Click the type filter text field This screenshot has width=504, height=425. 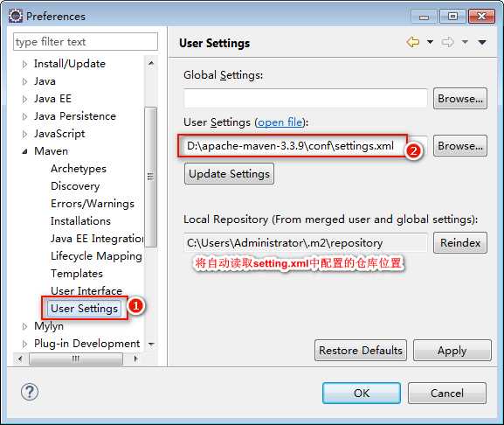point(86,41)
